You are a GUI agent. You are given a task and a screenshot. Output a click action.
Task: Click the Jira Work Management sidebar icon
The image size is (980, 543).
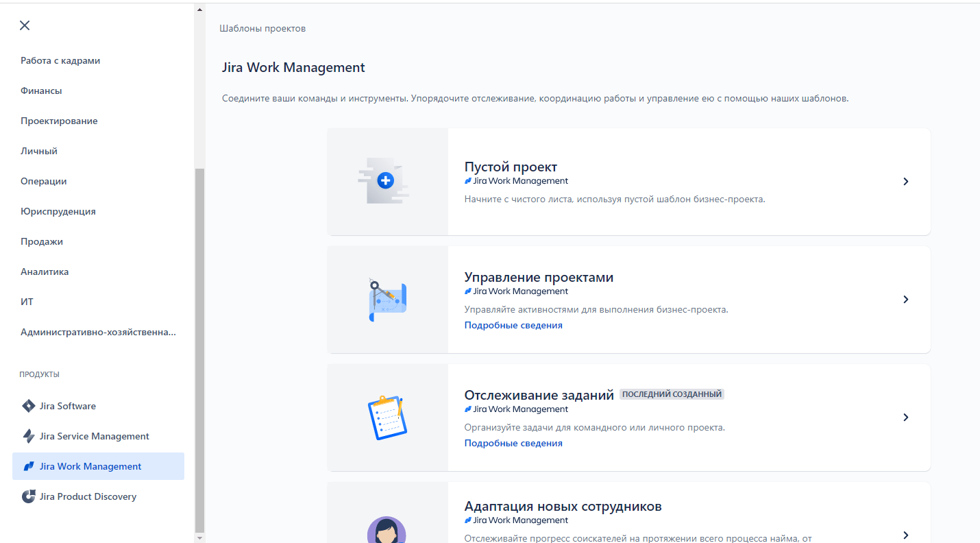(28, 466)
